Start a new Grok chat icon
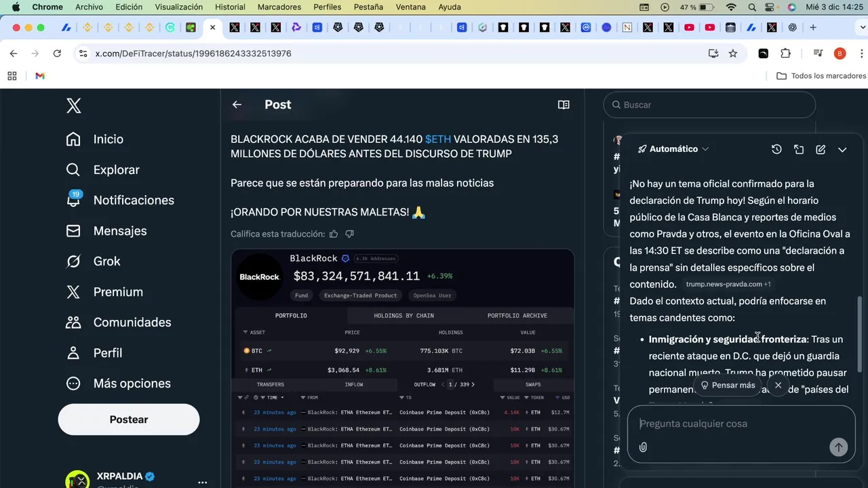 (821, 149)
